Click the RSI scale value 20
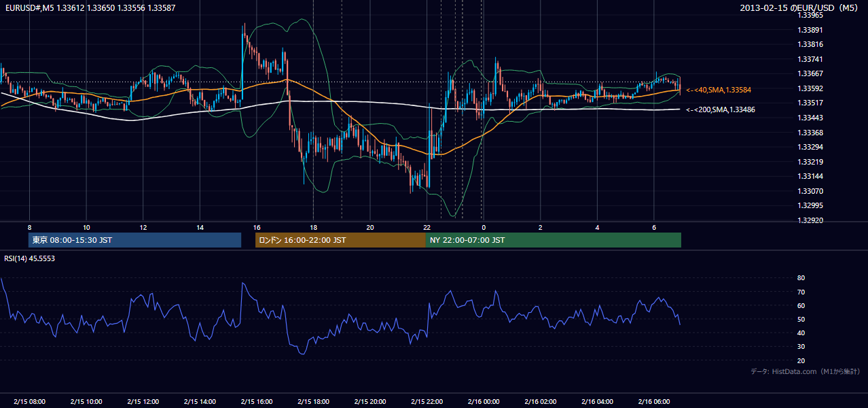The width and height of the screenshot is (868, 408). (x=801, y=360)
